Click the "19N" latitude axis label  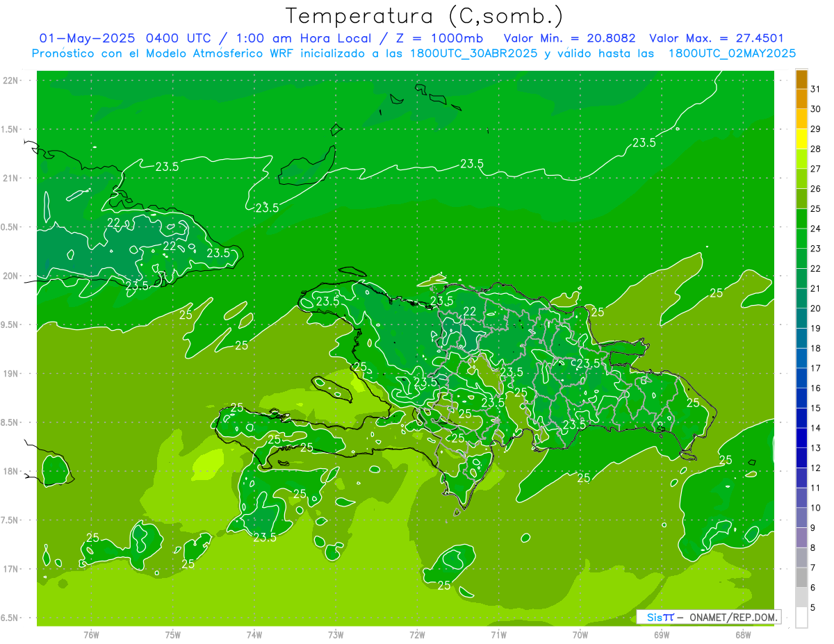click(x=11, y=373)
